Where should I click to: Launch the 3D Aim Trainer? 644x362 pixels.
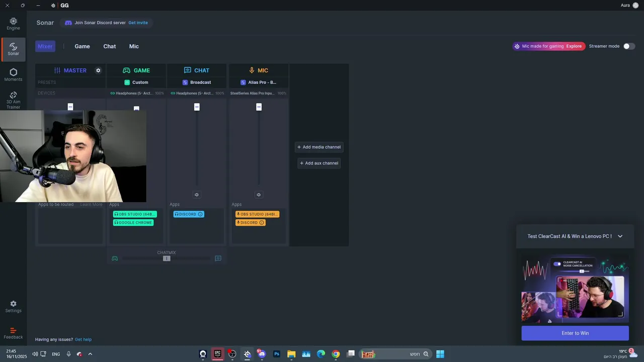coord(13,100)
